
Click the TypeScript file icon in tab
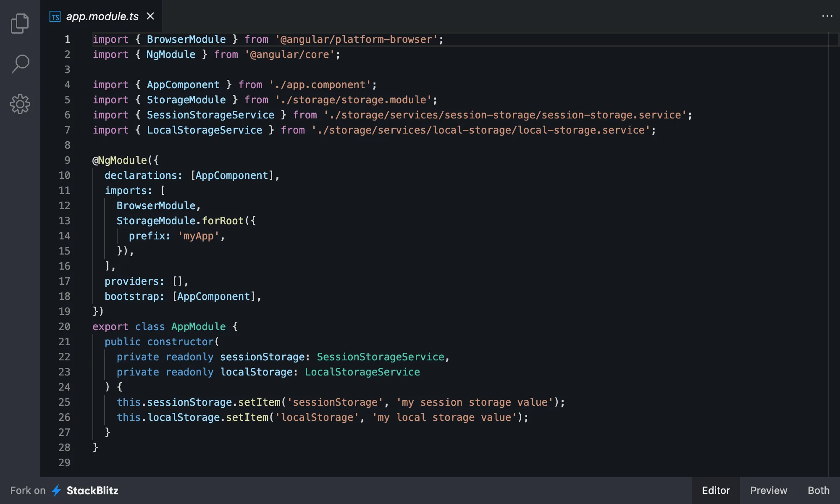(55, 17)
